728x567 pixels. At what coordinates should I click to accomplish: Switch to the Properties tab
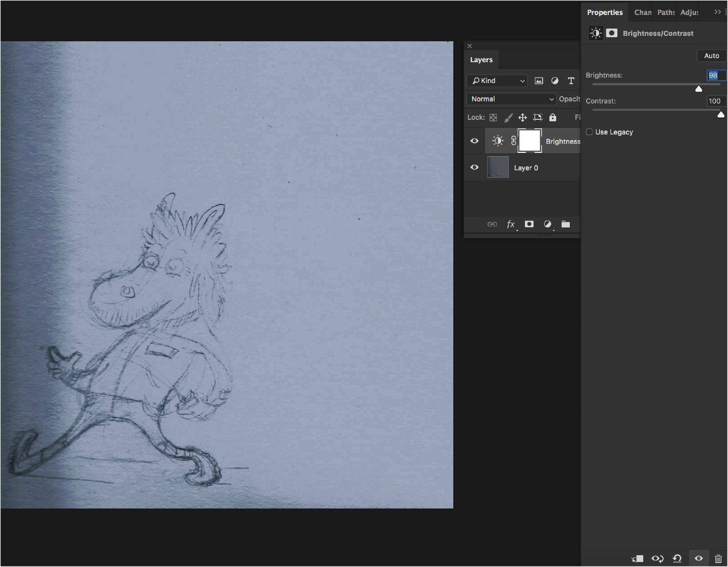pyautogui.click(x=605, y=12)
